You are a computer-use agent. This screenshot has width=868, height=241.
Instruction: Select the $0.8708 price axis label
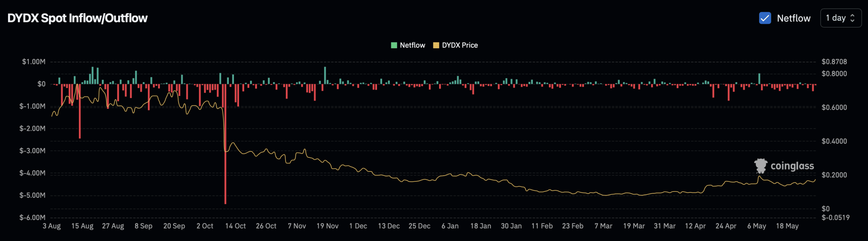tap(834, 62)
